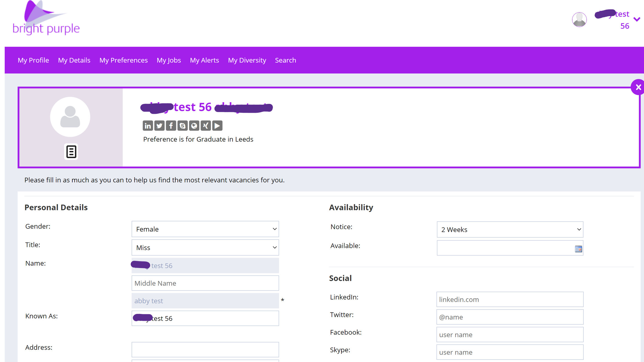Click the Search menu item
The image size is (644, 362).
coord(285,60)
